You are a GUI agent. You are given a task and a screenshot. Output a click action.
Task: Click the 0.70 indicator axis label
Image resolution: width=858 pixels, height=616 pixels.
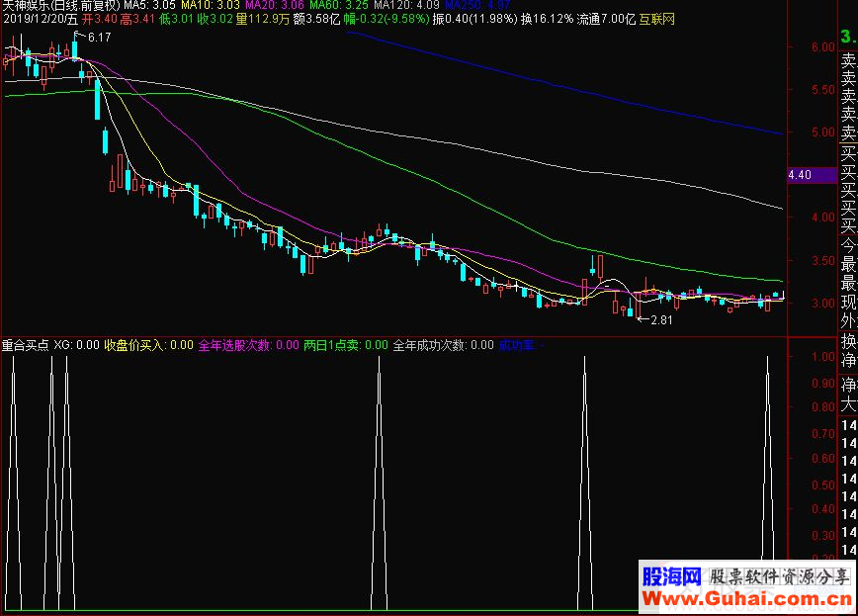point(823,434)
